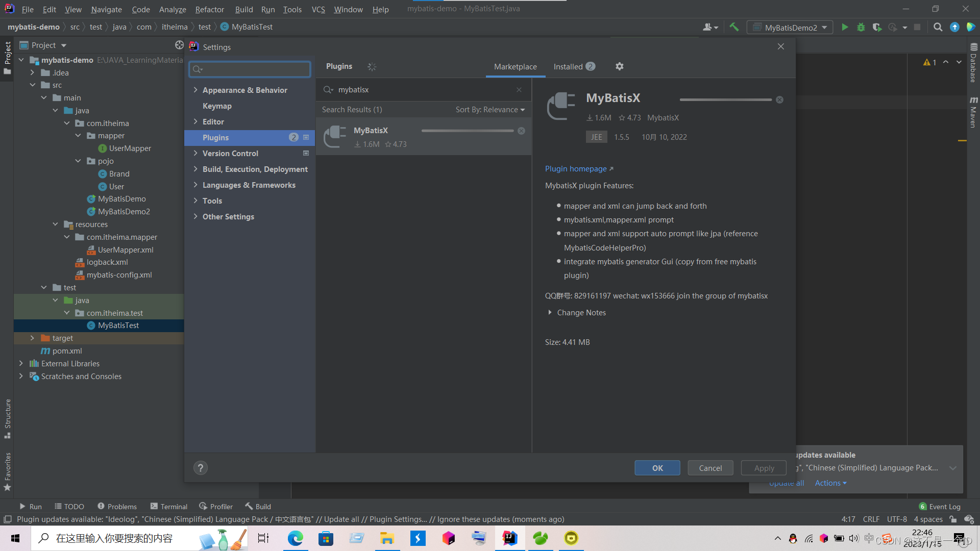Open the Terminal tool window
Viewport: 980px width, 551px height.
point(168,507)
